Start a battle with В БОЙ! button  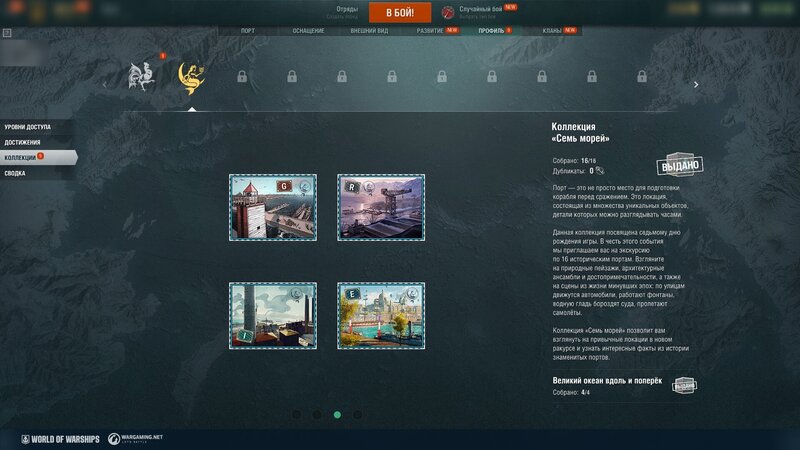[400, 12]
